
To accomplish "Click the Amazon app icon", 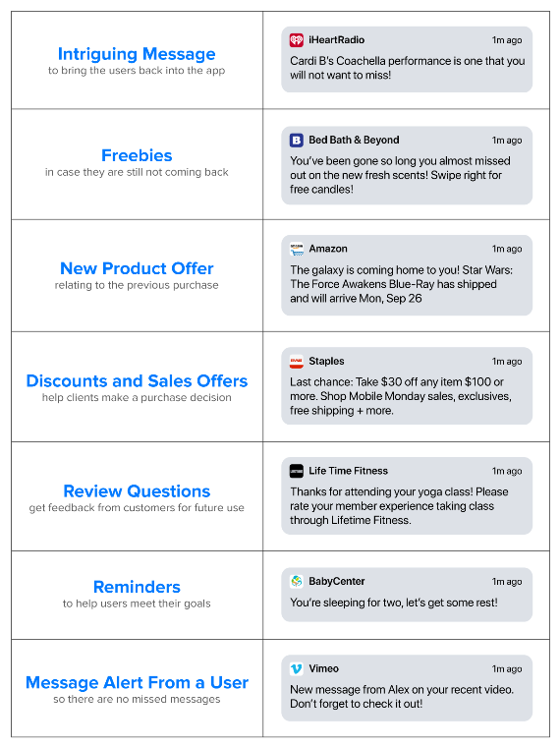I will tap(297, 249).
